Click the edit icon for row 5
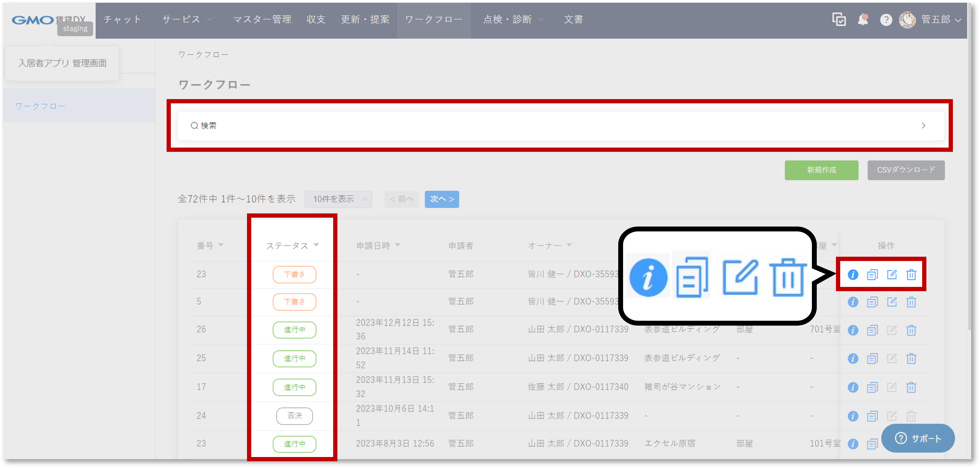The height and width of the screenshot is (468, 980). (x=891, y=302)
